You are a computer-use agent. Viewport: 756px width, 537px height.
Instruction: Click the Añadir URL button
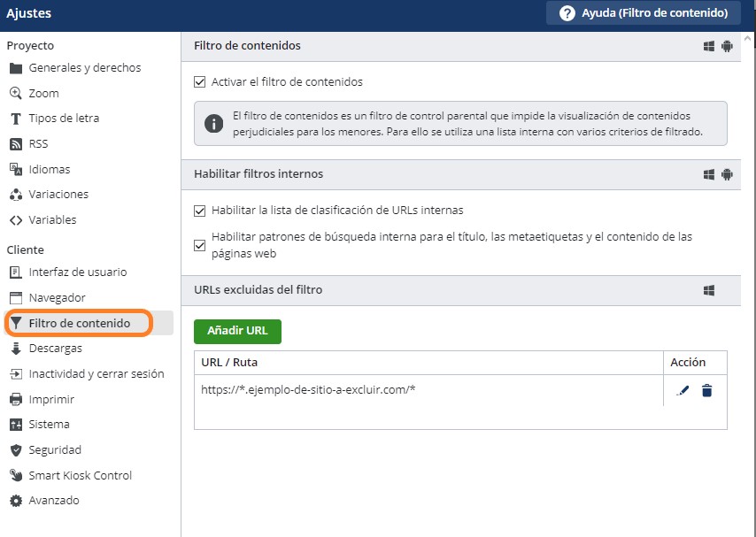click(x=238, y=331)
